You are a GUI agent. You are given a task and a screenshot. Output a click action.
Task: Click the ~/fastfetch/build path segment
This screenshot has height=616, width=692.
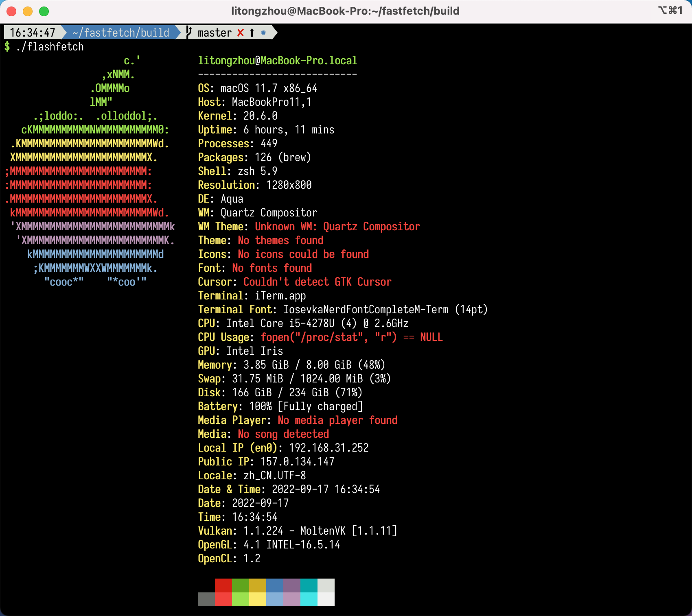121,33
